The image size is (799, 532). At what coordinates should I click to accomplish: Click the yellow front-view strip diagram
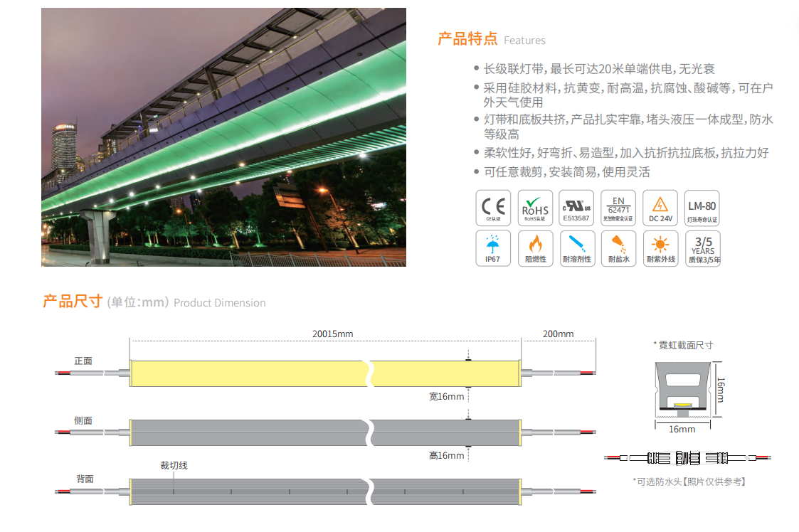pyautogui.click(x=326, y=373)
